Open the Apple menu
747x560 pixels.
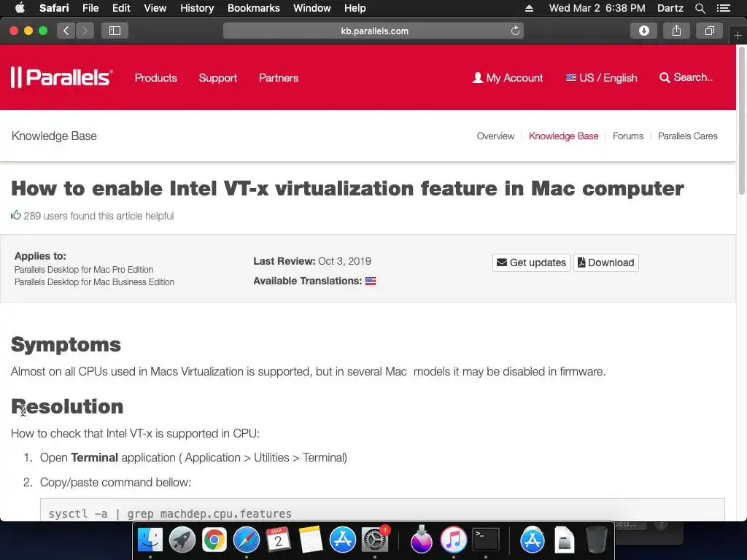(x=20, y=7)
